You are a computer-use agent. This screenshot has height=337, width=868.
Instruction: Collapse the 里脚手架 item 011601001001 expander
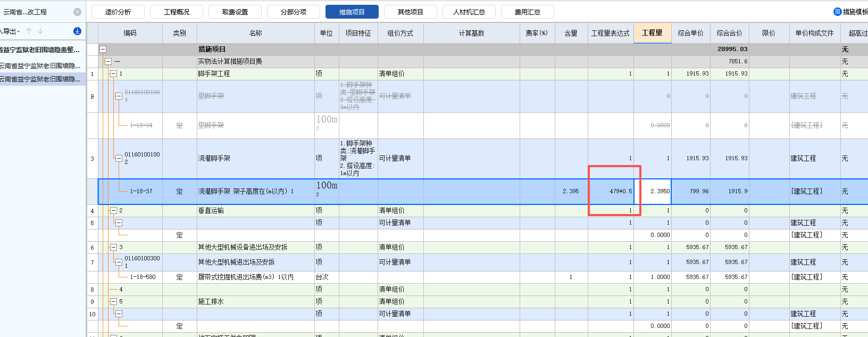click(119, 96)
